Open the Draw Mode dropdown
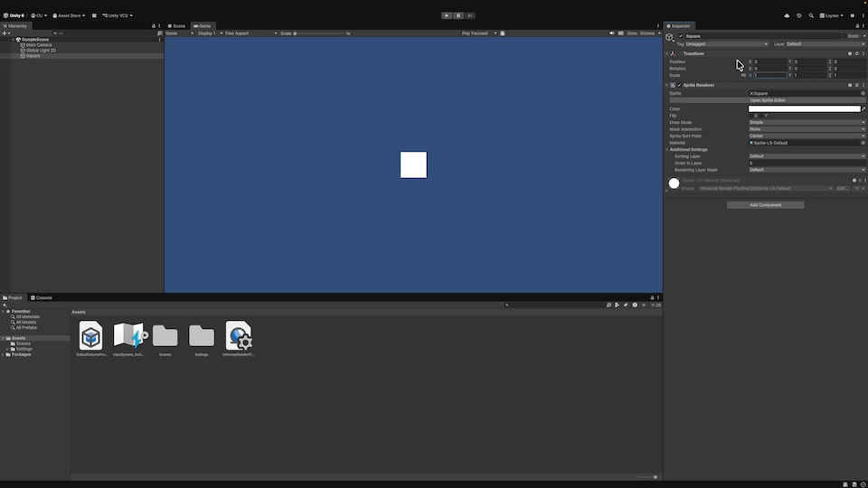The image size is (868, 488). coord(807,122)
